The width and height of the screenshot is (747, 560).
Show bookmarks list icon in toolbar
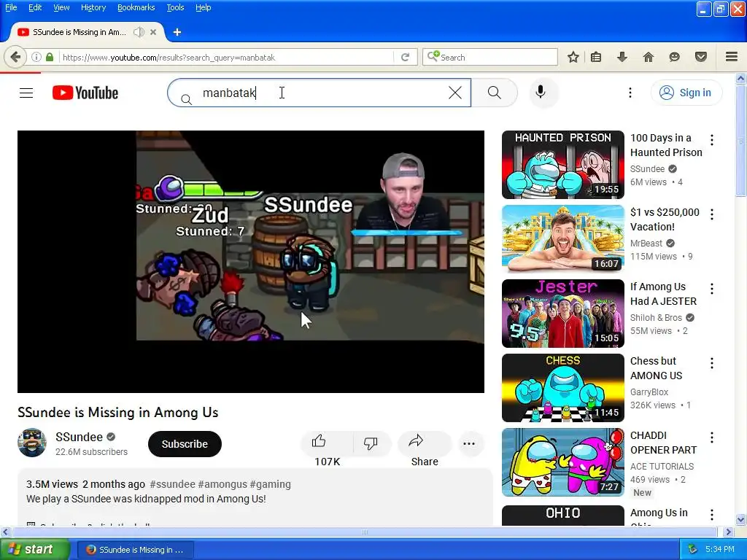[x=596, y=57]
